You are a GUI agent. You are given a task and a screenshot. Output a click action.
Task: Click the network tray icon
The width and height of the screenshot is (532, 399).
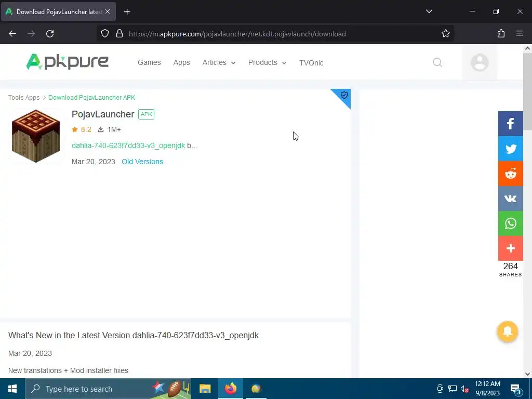pos(453,389)
